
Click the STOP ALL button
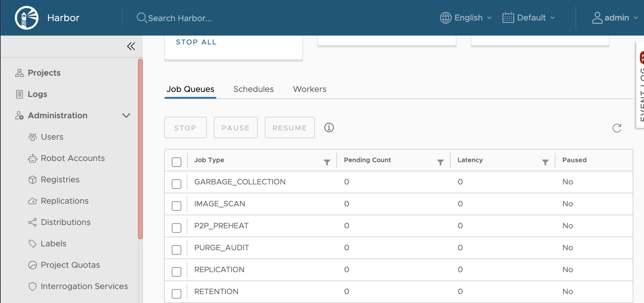[x=196, y=42]
